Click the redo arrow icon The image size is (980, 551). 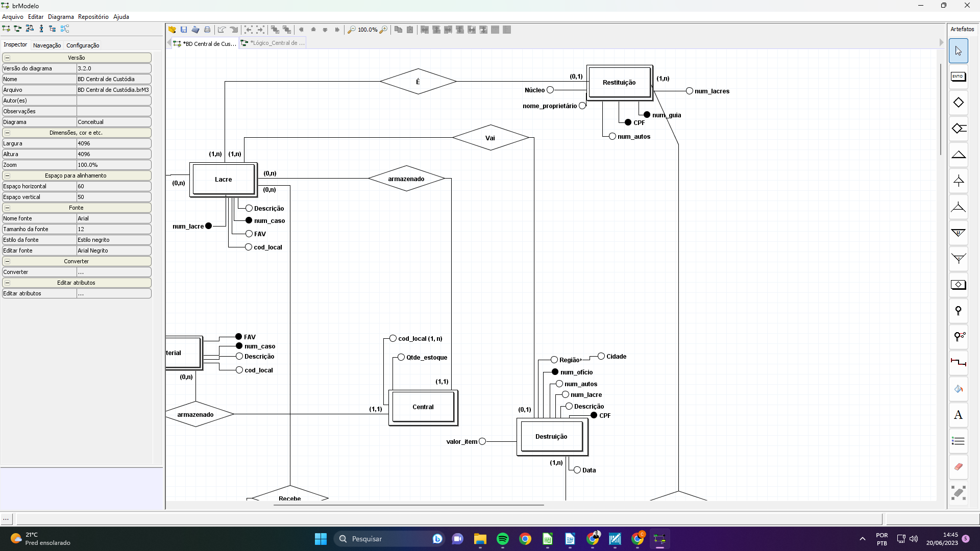(234, 30)
